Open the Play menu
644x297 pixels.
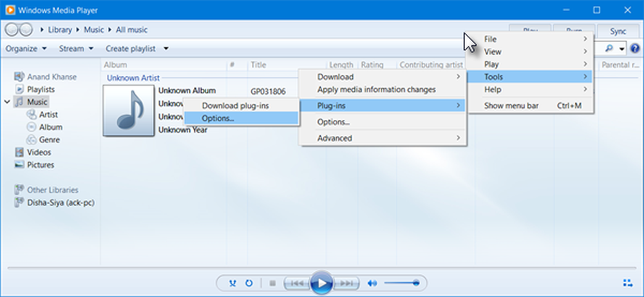tap(529, 64)
